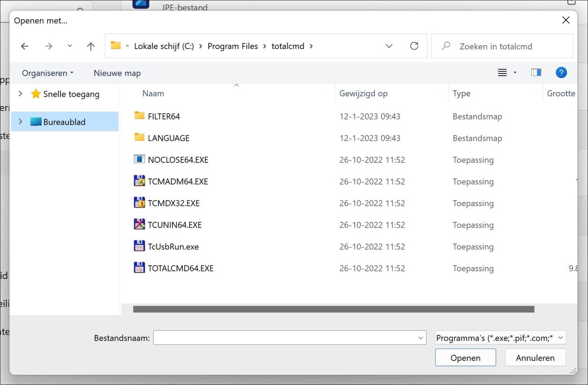Open Help via the question mark icon
588x385 pixels.
[561, 72]
